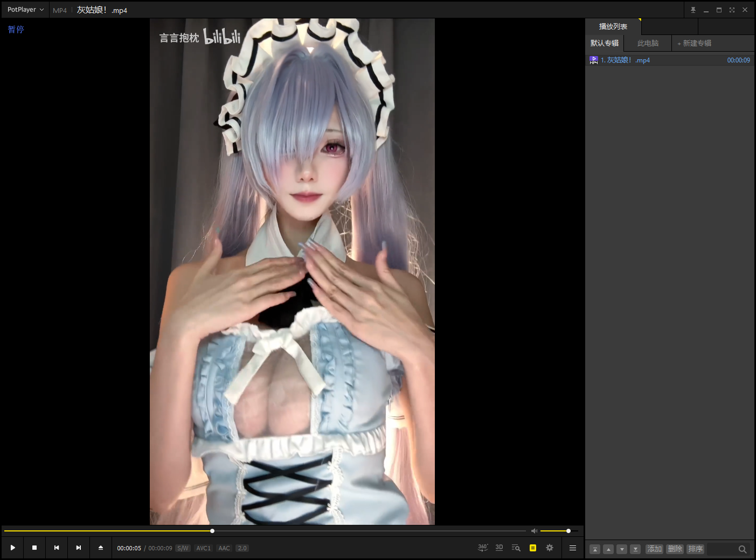Mute audio with the speaker icon
Screen dimensions: 756x560
pyautogui.click(x=534, y=531)
